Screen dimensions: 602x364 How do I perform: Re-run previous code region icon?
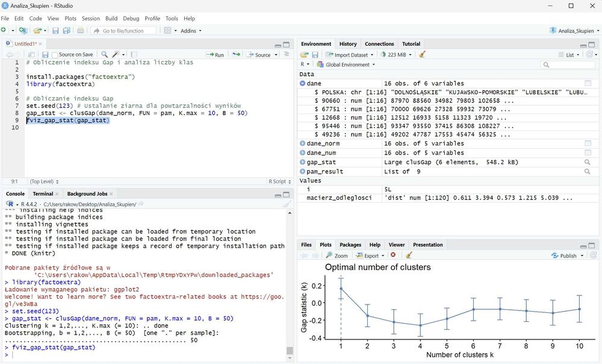pyautogui.click(x=236, y=55)
